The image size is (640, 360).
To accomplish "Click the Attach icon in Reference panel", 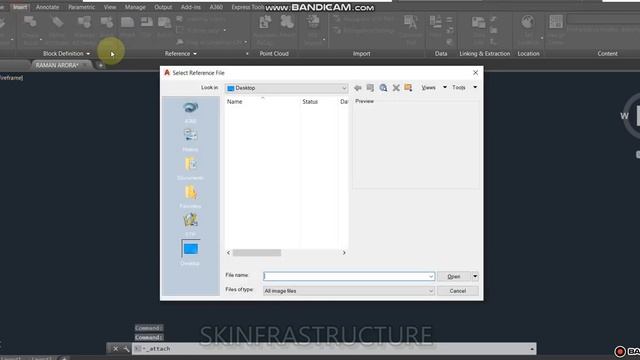I will (x=127, y=22).
